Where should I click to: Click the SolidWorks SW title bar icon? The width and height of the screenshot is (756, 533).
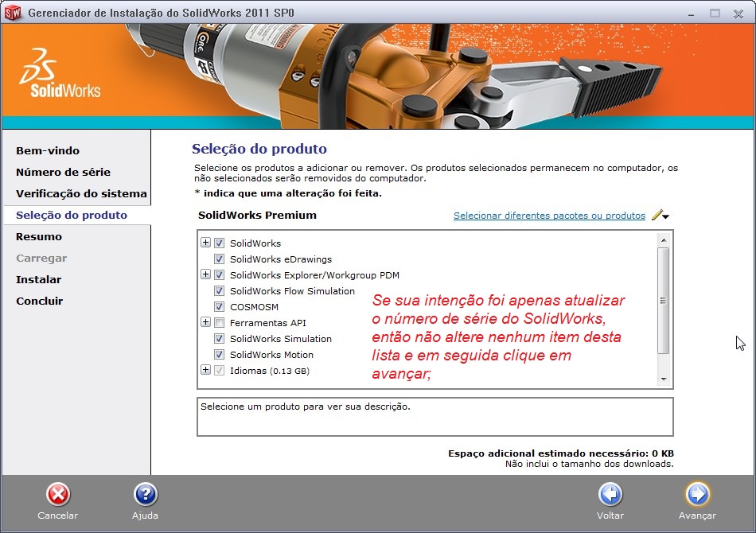tap(13, 13)
